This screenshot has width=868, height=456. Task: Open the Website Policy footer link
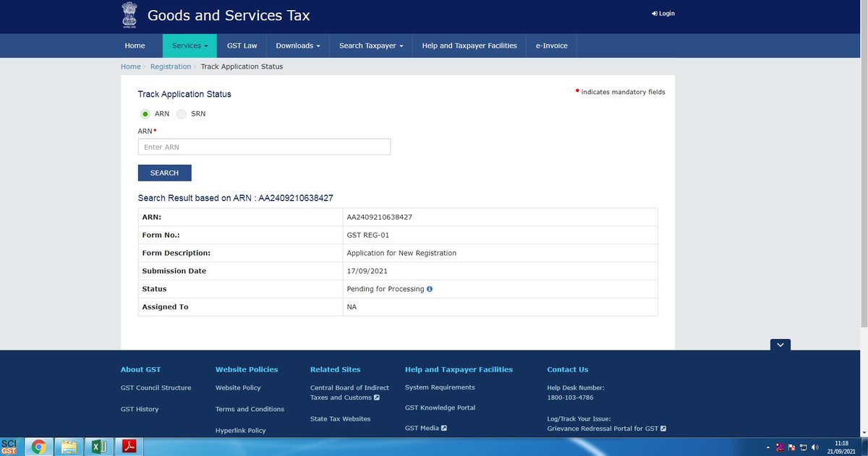(238, 388)
